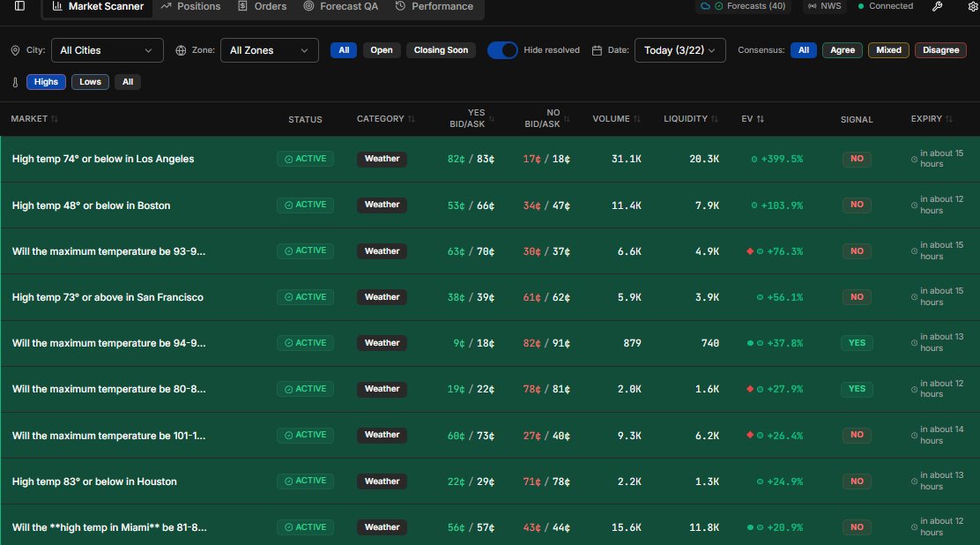Click red diamond icon in 93-9... row
This screenshot has height=545, width=980.
pyautogui.click(x=750, y=251)
